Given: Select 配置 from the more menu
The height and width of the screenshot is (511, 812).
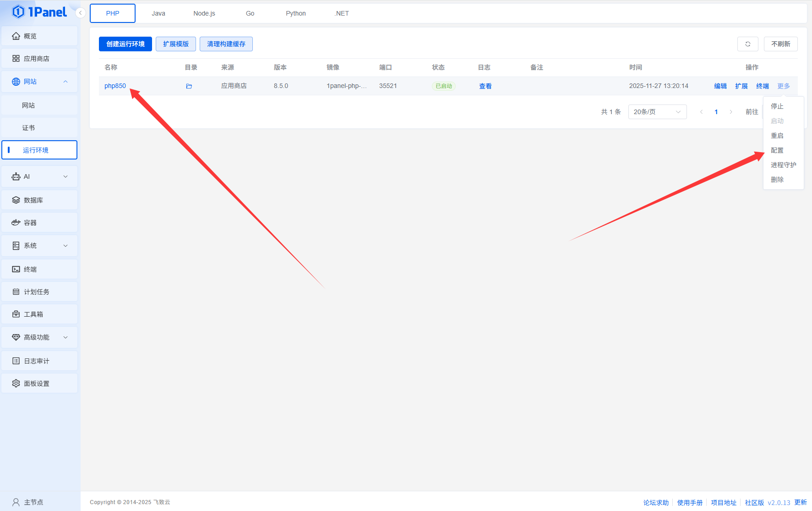Looking at the screenshot, I should click(x=777, y=150).
